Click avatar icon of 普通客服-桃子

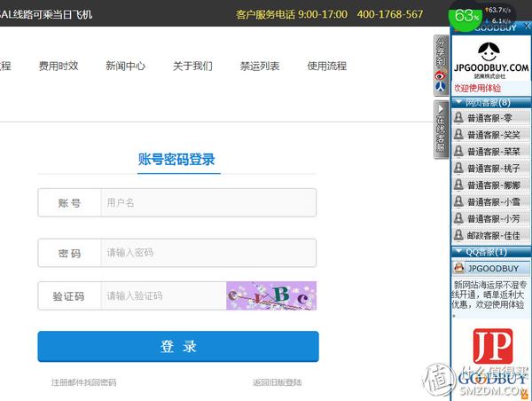pos(458,168)
